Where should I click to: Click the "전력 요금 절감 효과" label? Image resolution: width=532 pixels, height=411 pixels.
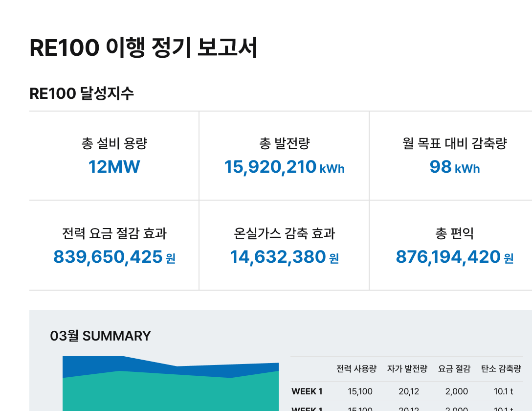[x=114, y=233]
